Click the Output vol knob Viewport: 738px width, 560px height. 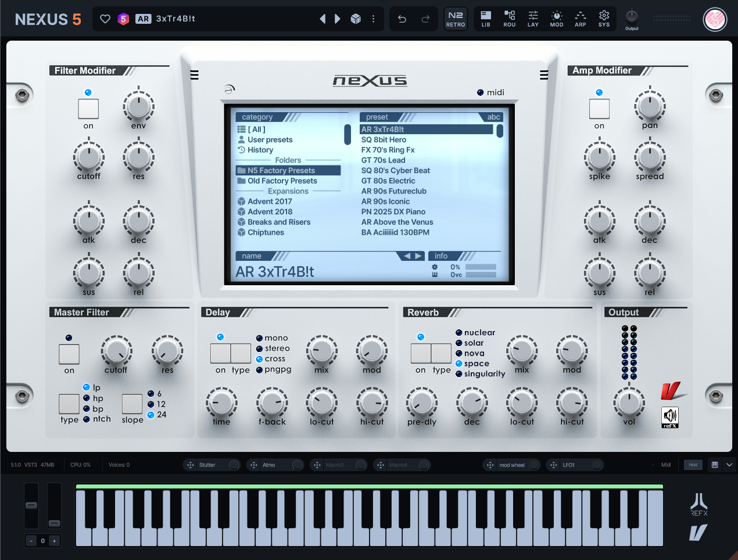click(629, 403)
